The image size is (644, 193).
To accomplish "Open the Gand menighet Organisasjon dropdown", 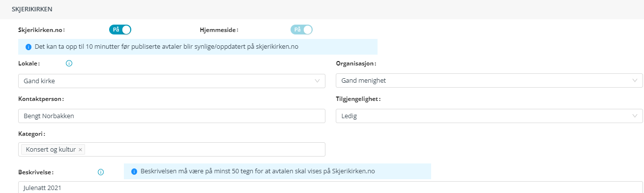I will click(489, 81).
